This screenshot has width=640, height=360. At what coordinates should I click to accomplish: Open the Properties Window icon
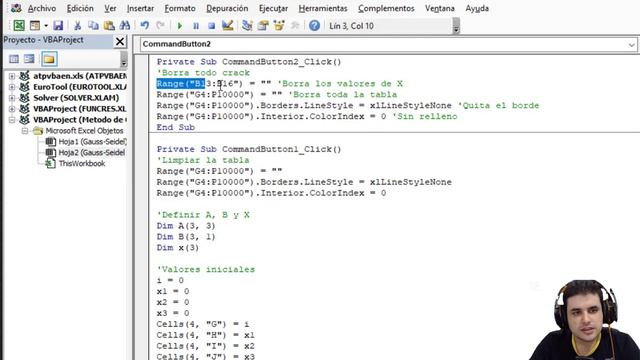[x=263, y=26]
